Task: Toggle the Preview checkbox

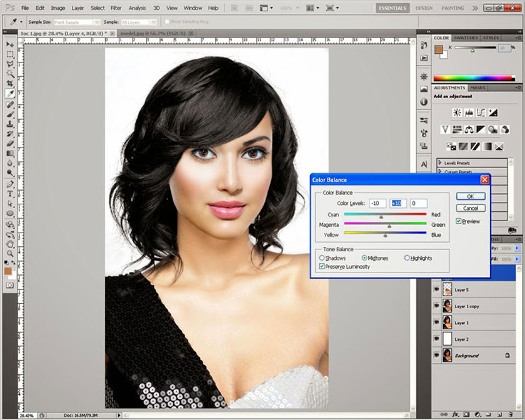Action: click(458, 221)
